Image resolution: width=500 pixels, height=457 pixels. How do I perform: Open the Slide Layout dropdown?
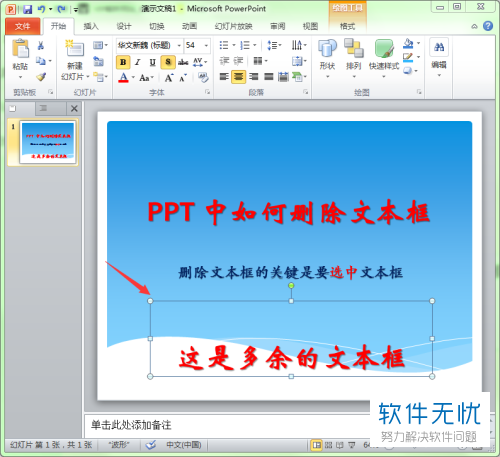(100, 45)
